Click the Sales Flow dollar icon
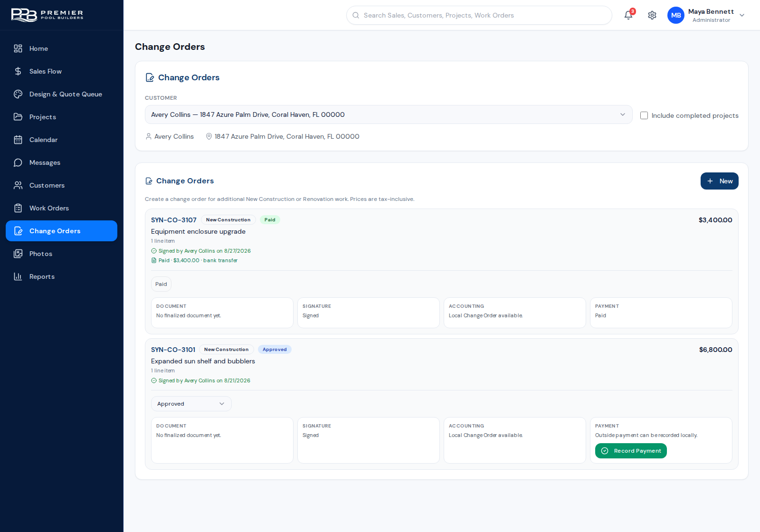The width and height of the screenshot is (760, 532). pyautogui.click(x=18, y=71)
